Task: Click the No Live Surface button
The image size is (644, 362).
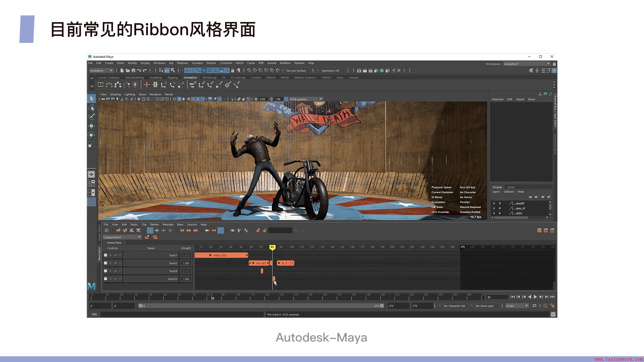Action: [296, 70]
